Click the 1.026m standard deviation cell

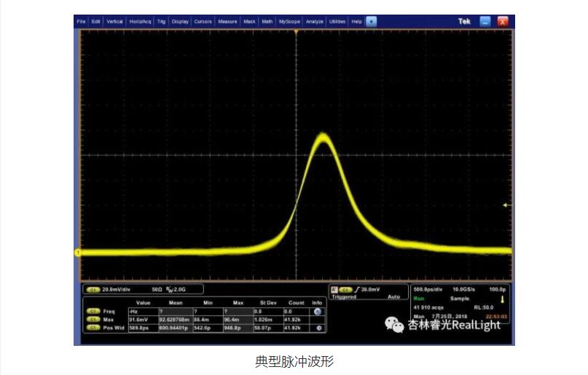pos(268,320)
